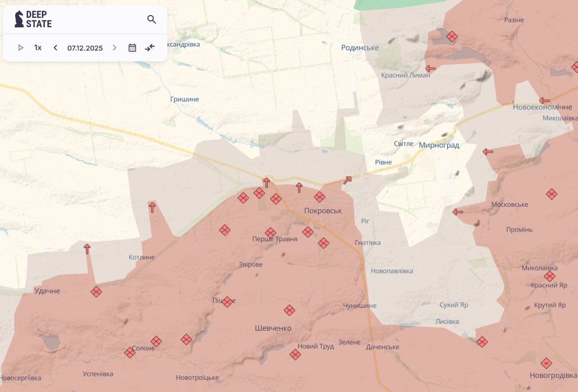
Task: Click the attack arrow north of Котлине
Action: click(x=152, y=207)
